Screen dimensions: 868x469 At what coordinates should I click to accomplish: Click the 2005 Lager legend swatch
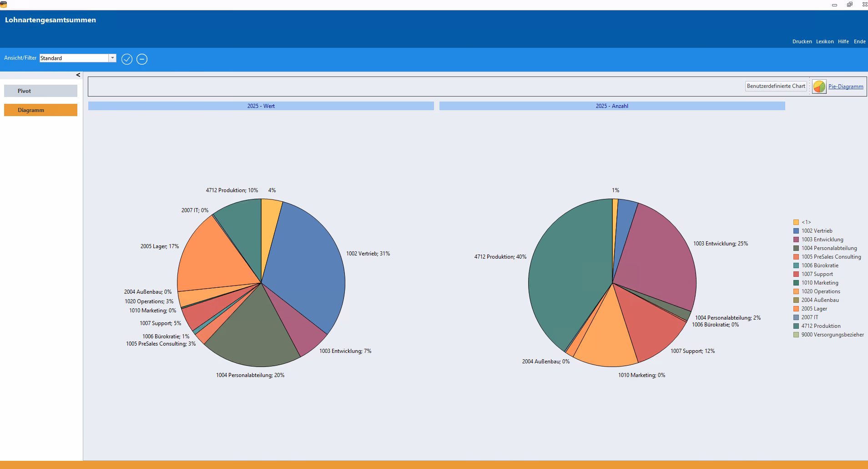796,309
